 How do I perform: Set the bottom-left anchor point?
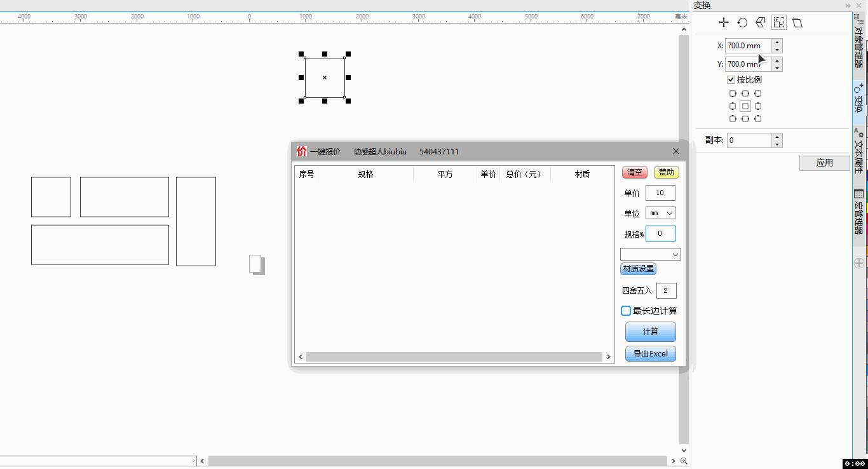tap(733, 118)
